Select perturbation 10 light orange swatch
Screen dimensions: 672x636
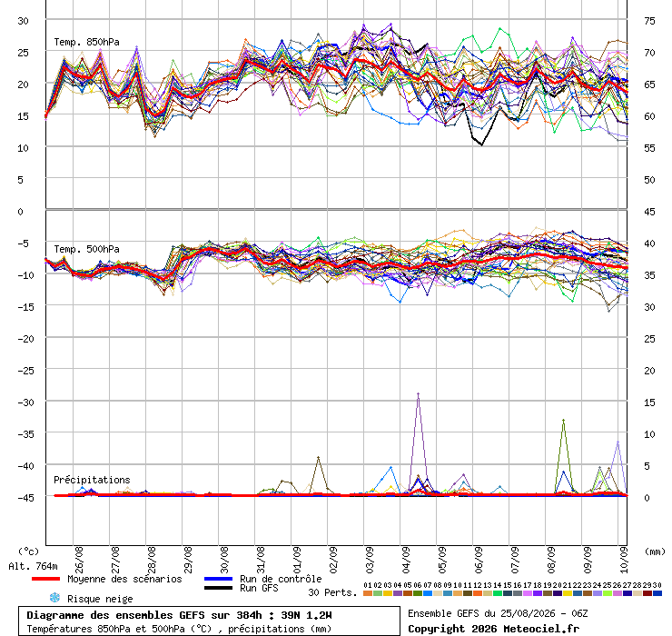pos(458,593)
